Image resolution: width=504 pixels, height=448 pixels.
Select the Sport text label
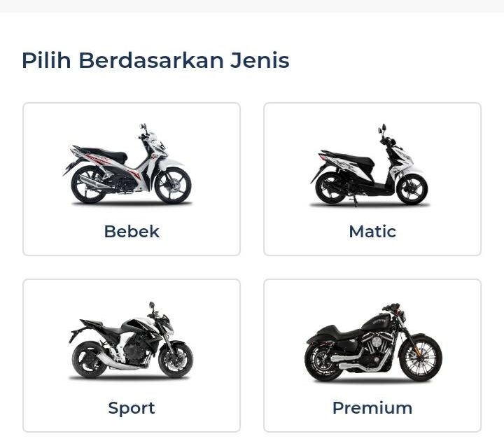[132, 408]
